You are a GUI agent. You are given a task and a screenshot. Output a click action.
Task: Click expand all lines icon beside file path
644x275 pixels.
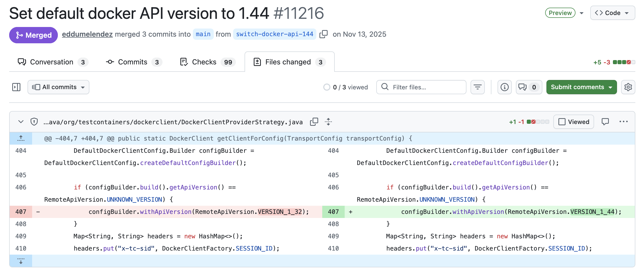[x=328, y=122]
